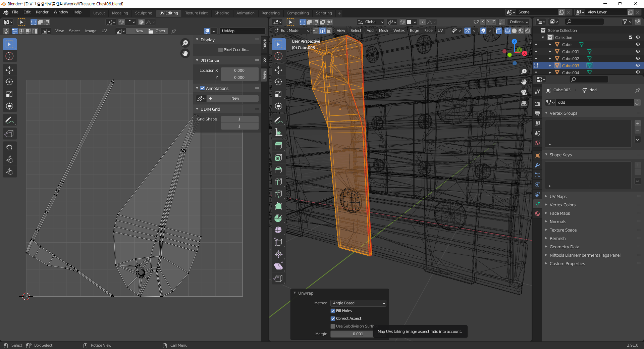Click the 2D Cursor tool in UV editor
Image resolution: width=644 pixels, height=349 pixels.
pos(9,56)
